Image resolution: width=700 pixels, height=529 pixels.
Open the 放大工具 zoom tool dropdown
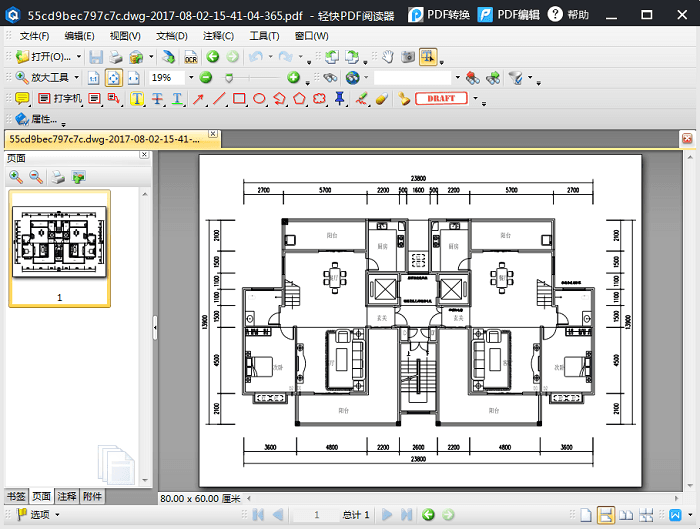click(x=77, y=78)
